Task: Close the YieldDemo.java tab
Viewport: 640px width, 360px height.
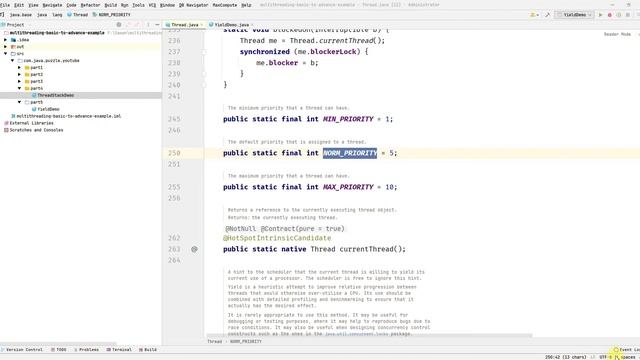Action: click(x=252, y=25)
